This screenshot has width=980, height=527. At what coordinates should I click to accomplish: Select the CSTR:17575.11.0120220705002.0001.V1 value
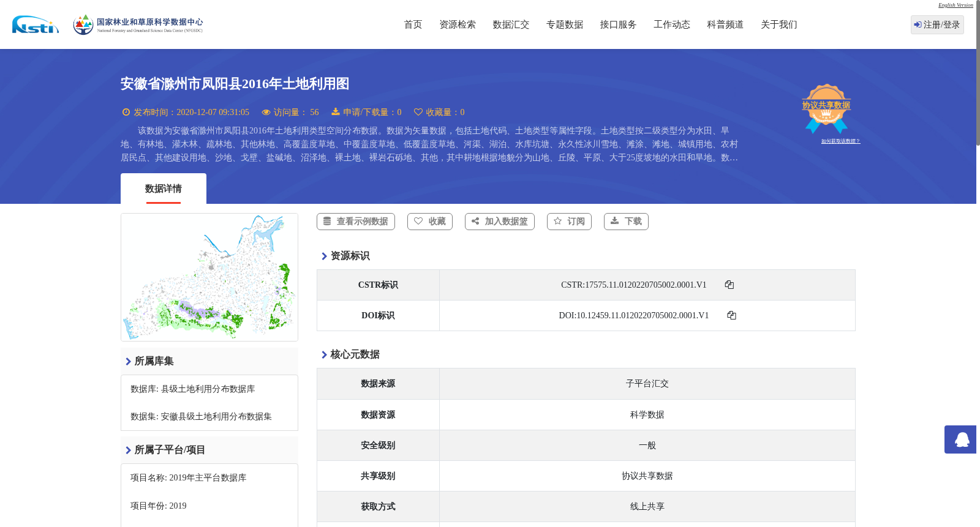tap(634, 285)
